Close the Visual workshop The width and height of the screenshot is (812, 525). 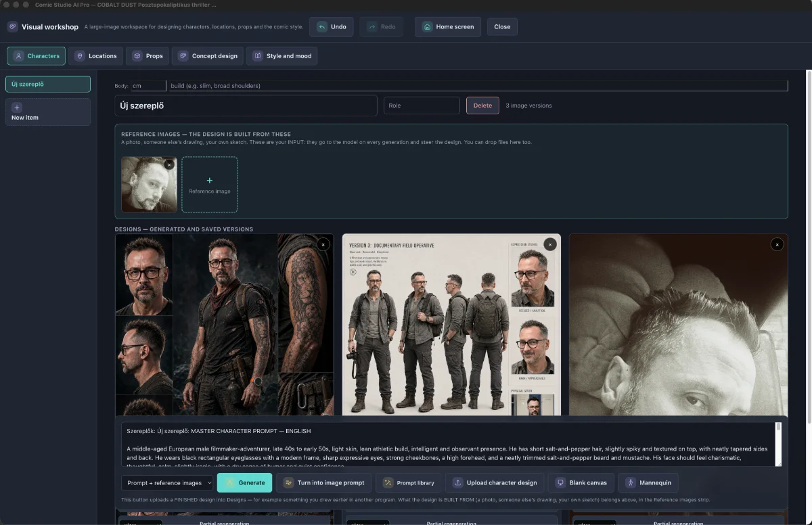[x=502, y=27]
